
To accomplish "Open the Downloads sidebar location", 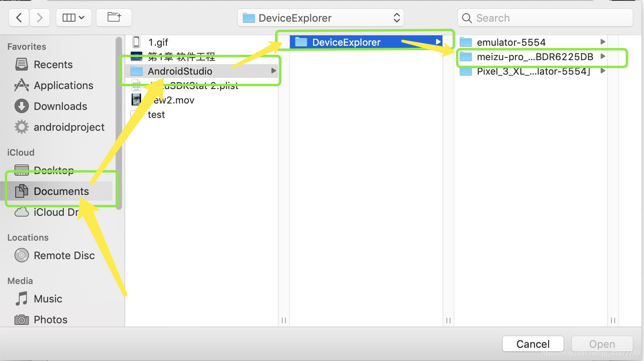I will [60, 106].
